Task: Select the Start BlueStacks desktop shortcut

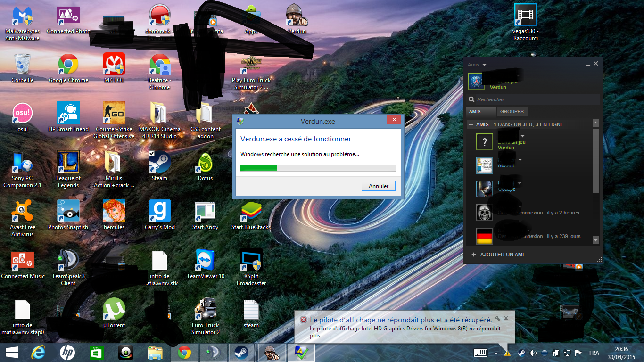Action: (x=251, y=215)
